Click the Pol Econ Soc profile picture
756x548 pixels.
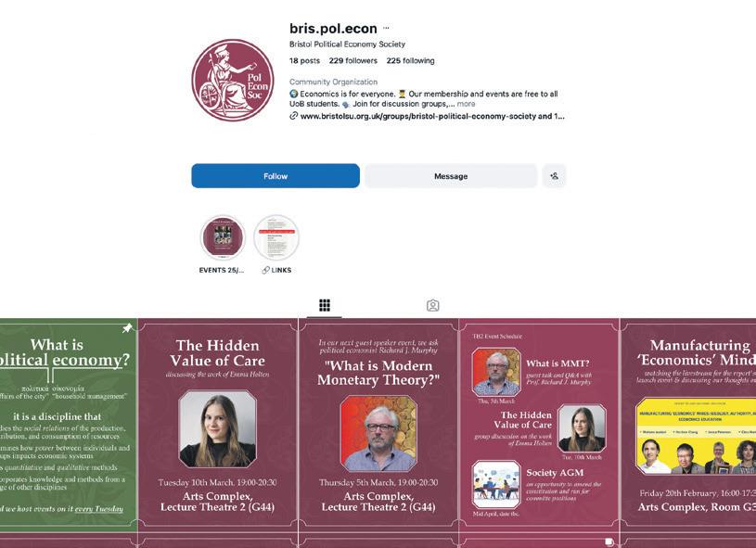point(233,80)
